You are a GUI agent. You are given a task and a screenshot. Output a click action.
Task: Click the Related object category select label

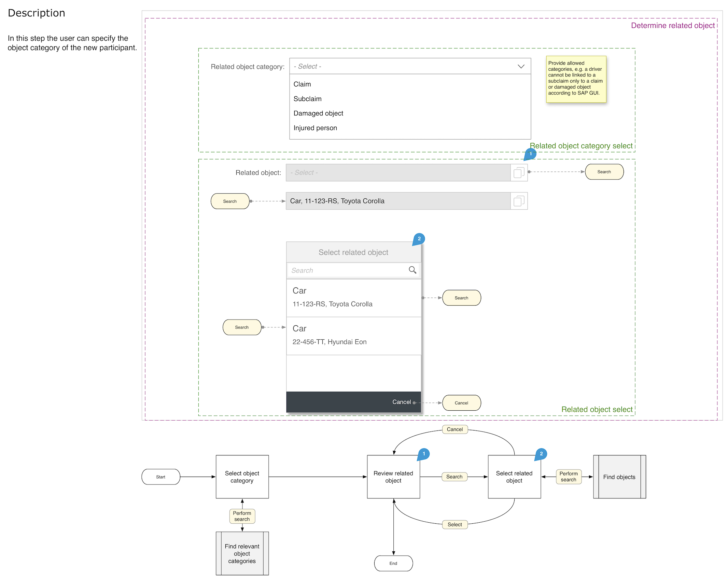point(581,146)
